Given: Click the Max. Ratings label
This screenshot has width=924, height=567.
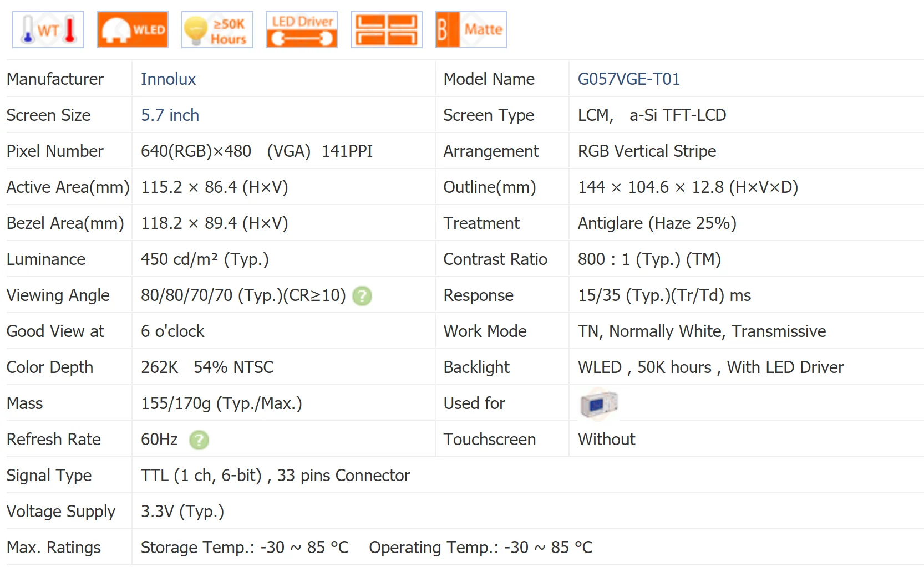Looking at the screenshot, I should (54, 548).
